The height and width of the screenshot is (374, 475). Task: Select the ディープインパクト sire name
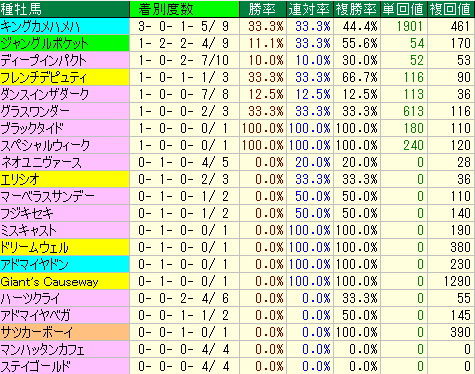[x=43, y=60]
